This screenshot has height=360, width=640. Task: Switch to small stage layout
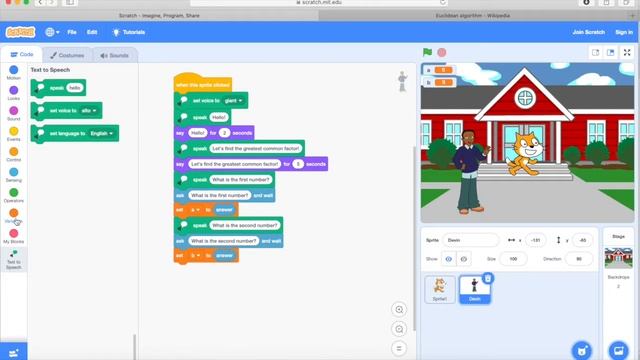tap(596, 52)
